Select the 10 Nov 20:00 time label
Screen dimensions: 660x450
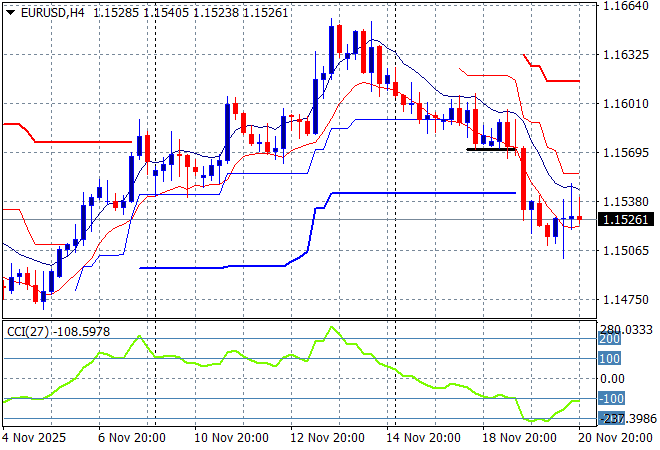pos(231,438)
